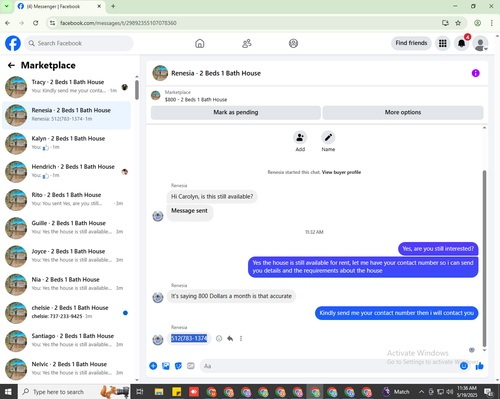This screenshot has width=500, height=399.
Task: Open the Windows Start menu
Action: tap(8, 392)
